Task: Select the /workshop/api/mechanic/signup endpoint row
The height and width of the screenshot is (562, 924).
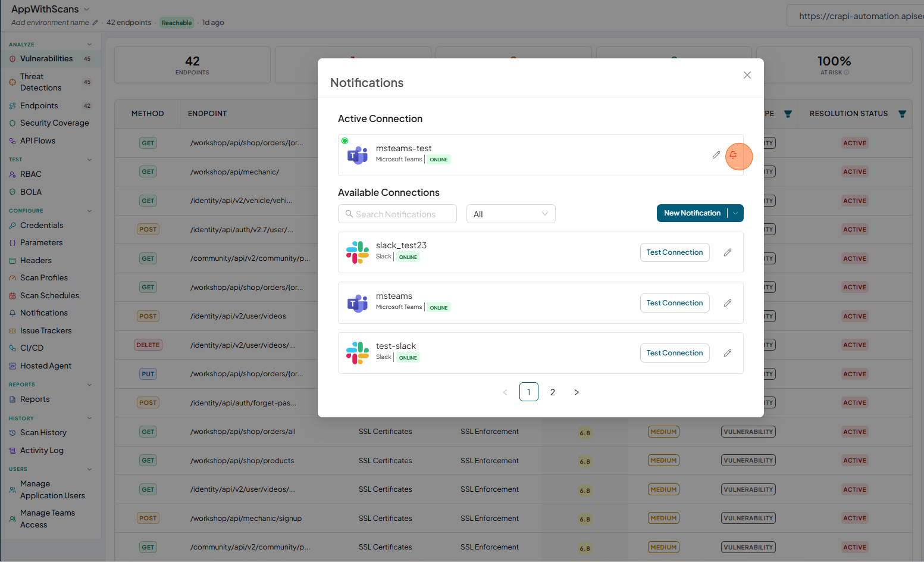Action: (x=513, y=518)
